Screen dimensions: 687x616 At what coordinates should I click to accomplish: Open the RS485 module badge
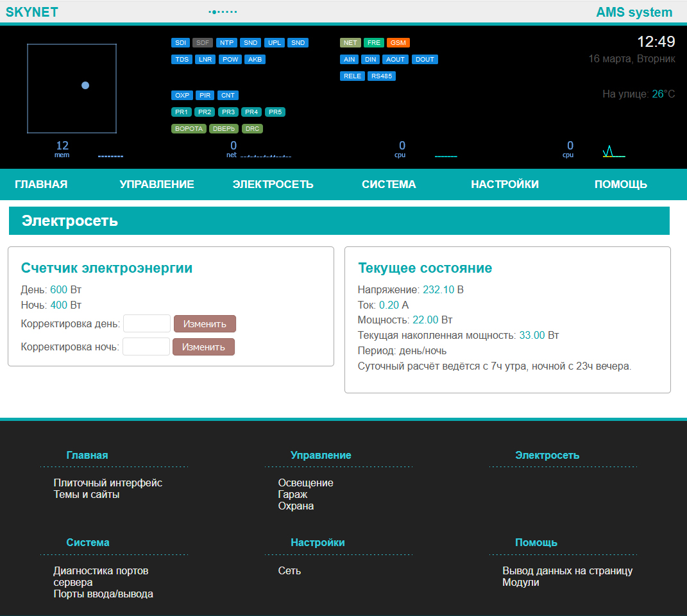pyautogui.click(x=382, y=76)
